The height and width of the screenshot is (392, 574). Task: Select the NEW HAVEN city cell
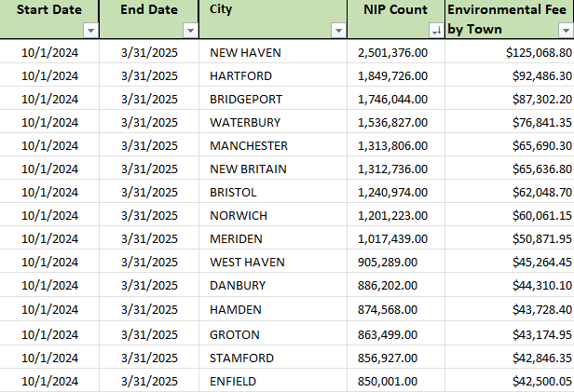point(246,53)
